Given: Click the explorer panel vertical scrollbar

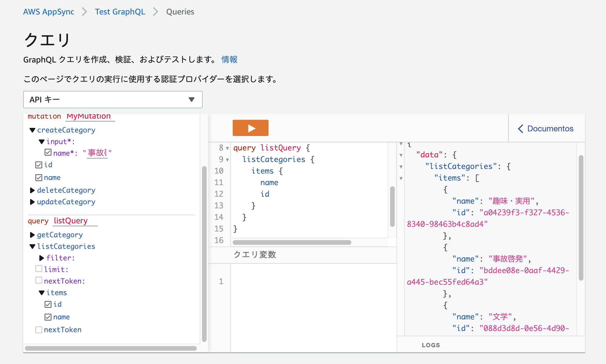Looking at the screenshot, I should point(204,254).
